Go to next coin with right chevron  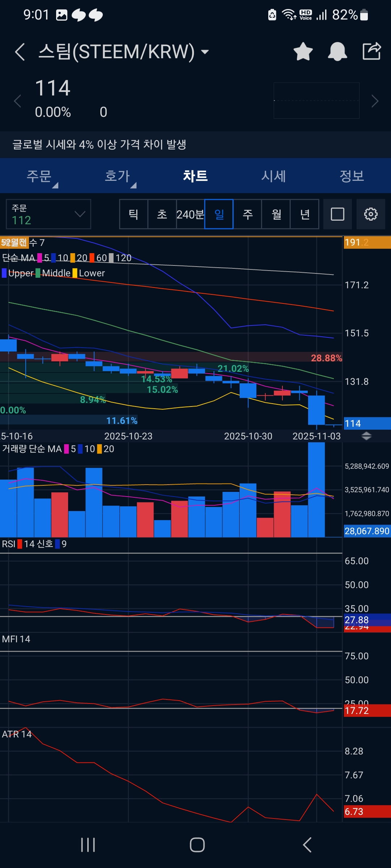click(375, 101)
